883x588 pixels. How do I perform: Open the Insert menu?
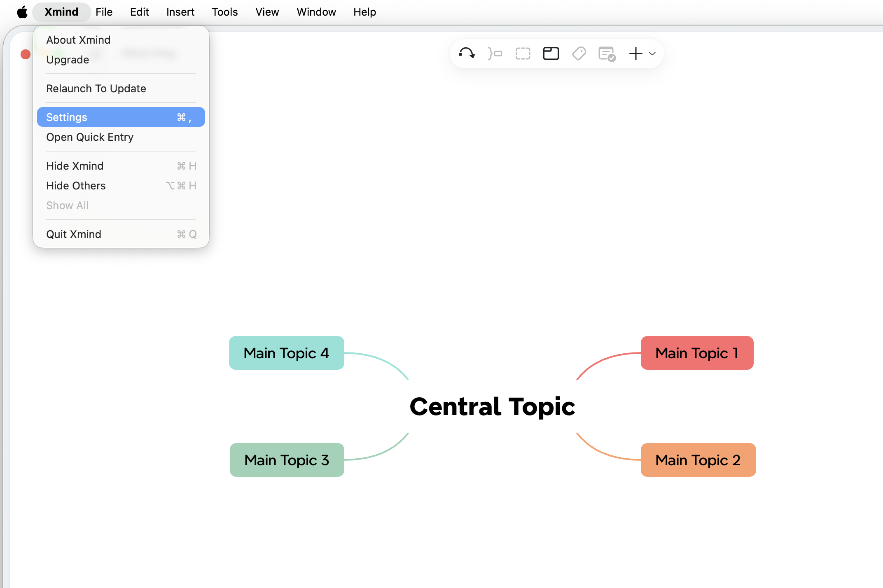[180, 12]
